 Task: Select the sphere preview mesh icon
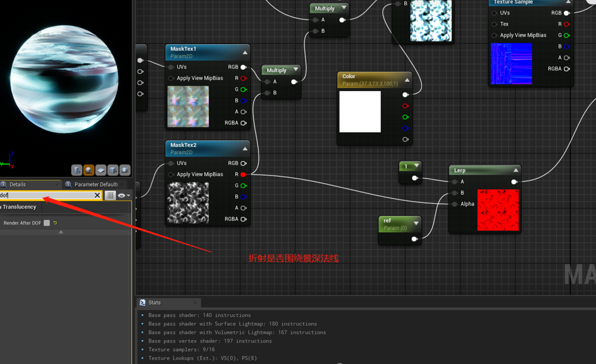click(x=89, y=170)
